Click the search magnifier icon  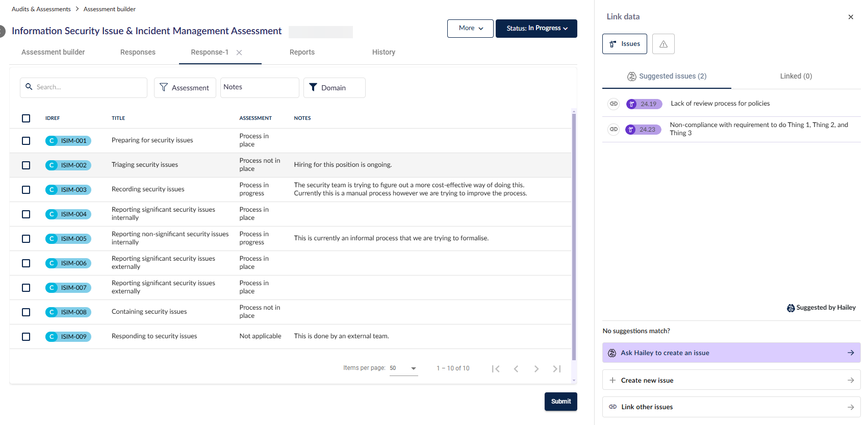tap(29, 87)
